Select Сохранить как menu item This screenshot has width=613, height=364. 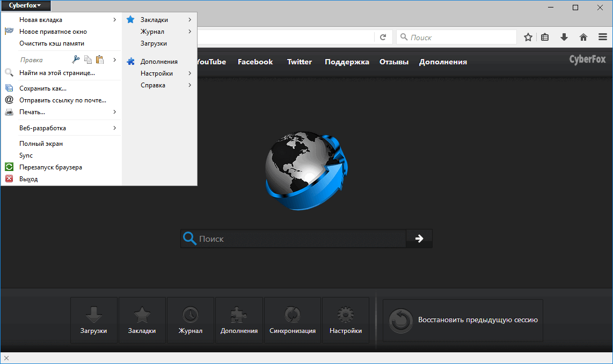[61, 88]
